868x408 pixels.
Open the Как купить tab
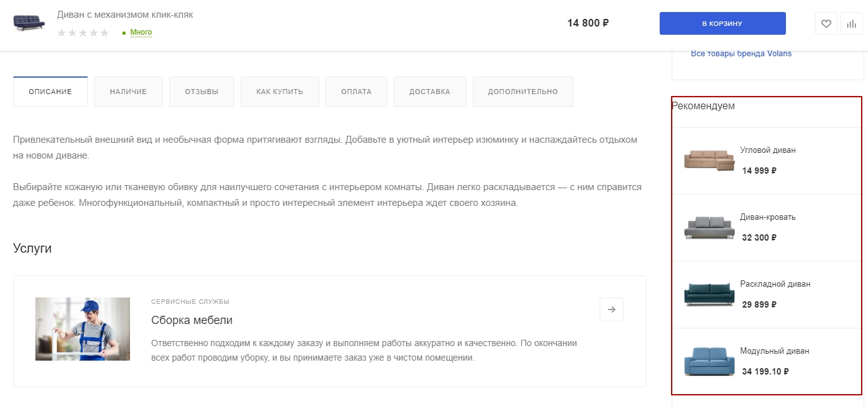[280, 92]
